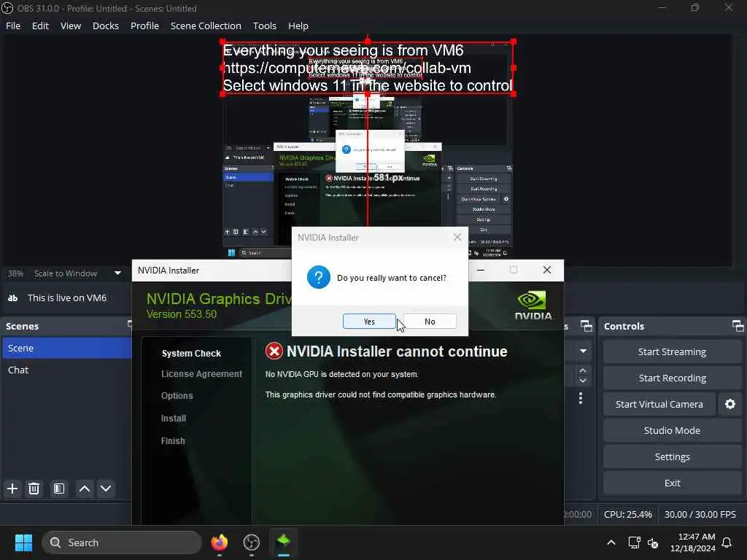
Task: Click the CPU: 25.4% status bar entry
Action: coord(627,514)
